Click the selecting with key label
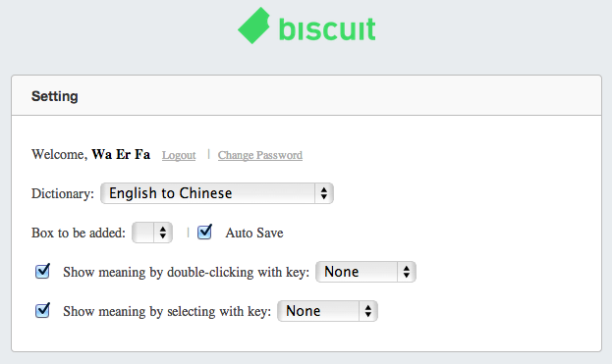 point(167,311)
